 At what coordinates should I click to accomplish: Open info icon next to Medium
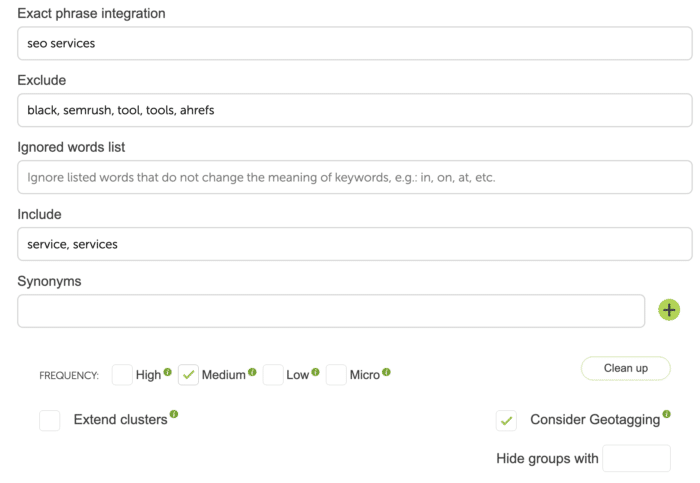point(252,372)
